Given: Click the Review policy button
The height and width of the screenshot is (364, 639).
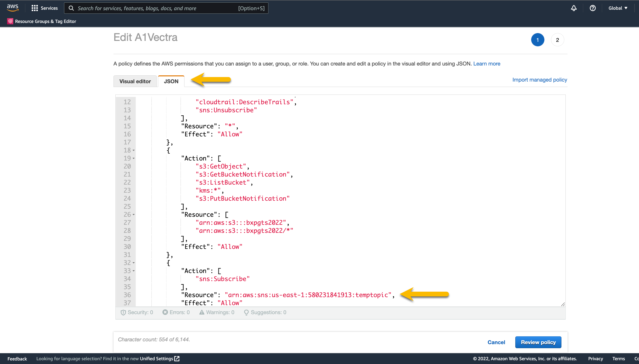Looking at the screenshot, I should 538,342.
